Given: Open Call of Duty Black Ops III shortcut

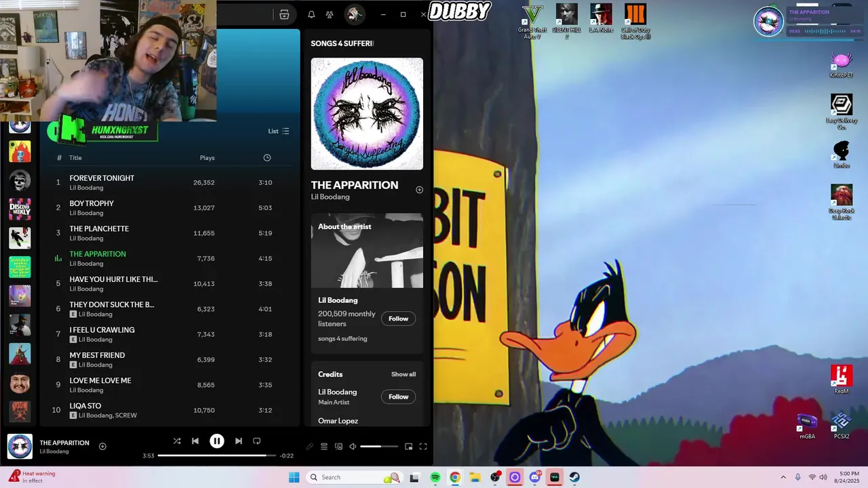Looking at the screenshot, I should tap(636, 22).
